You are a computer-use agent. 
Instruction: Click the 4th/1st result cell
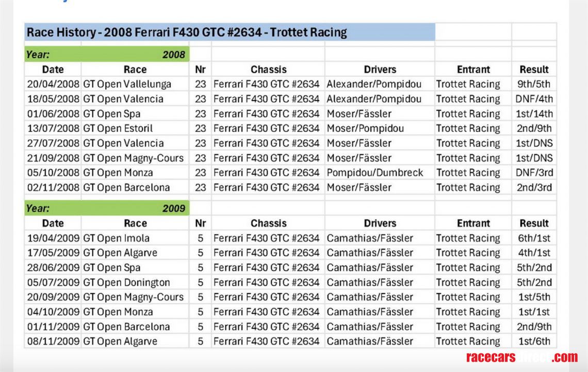point(534,253)
